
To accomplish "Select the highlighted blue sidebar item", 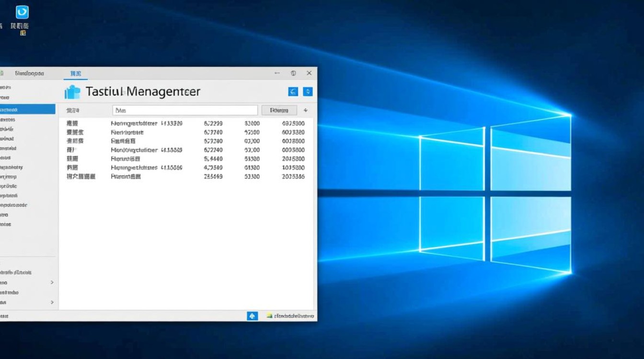I will coord(27,109).
